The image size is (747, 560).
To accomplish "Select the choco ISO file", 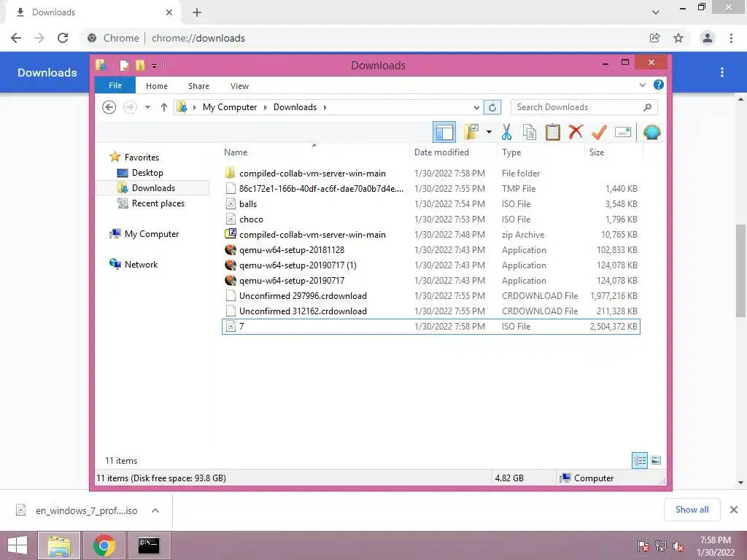I will tap(430, 219).
